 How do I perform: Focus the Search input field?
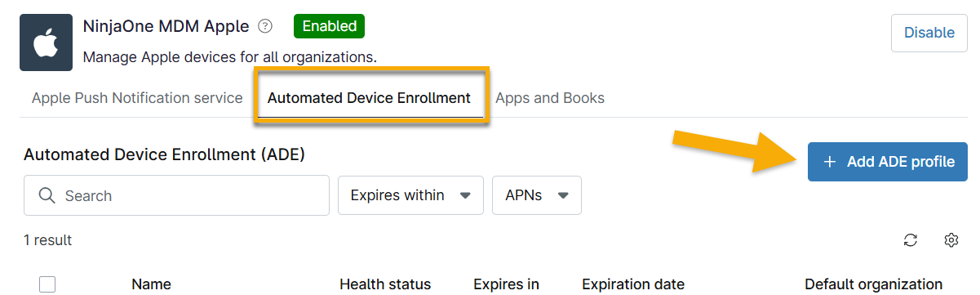coord(177,195)
